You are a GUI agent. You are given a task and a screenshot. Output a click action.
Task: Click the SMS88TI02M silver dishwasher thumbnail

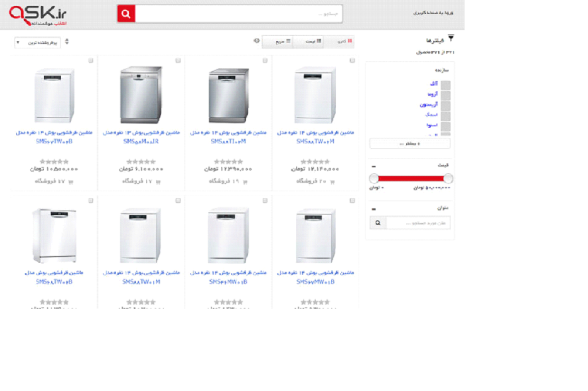(228, 96)
